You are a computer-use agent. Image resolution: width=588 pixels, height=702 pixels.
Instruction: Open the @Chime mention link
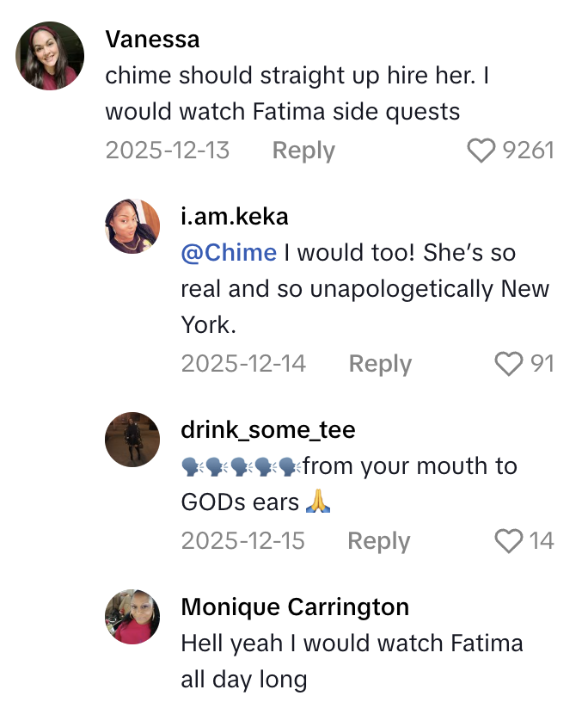(229, 253)
